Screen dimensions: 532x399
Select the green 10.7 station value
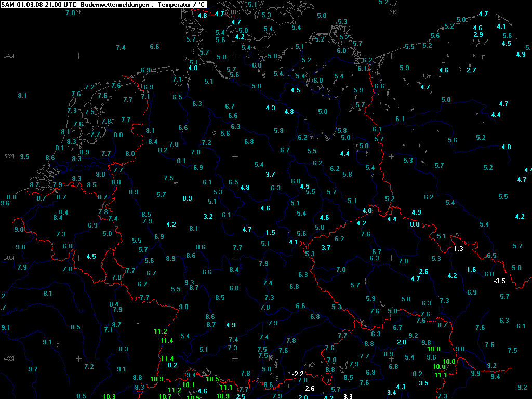165,396
